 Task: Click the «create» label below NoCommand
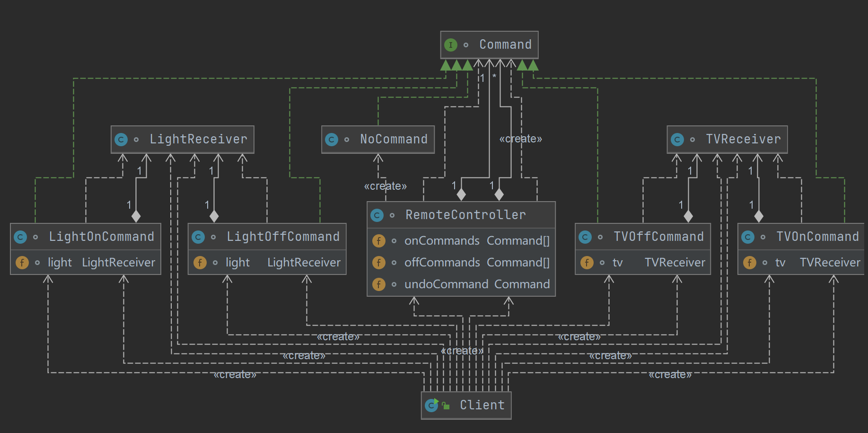[385, 186]
